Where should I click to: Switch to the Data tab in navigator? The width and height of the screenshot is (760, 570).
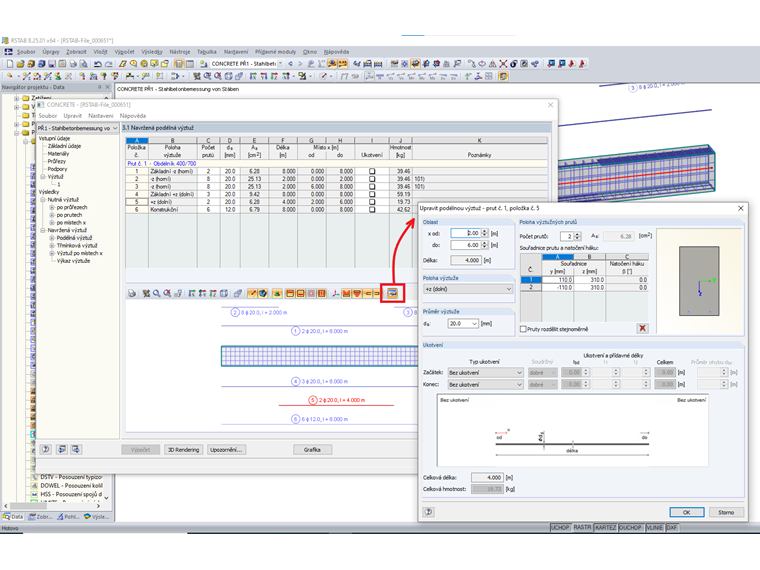14,517
